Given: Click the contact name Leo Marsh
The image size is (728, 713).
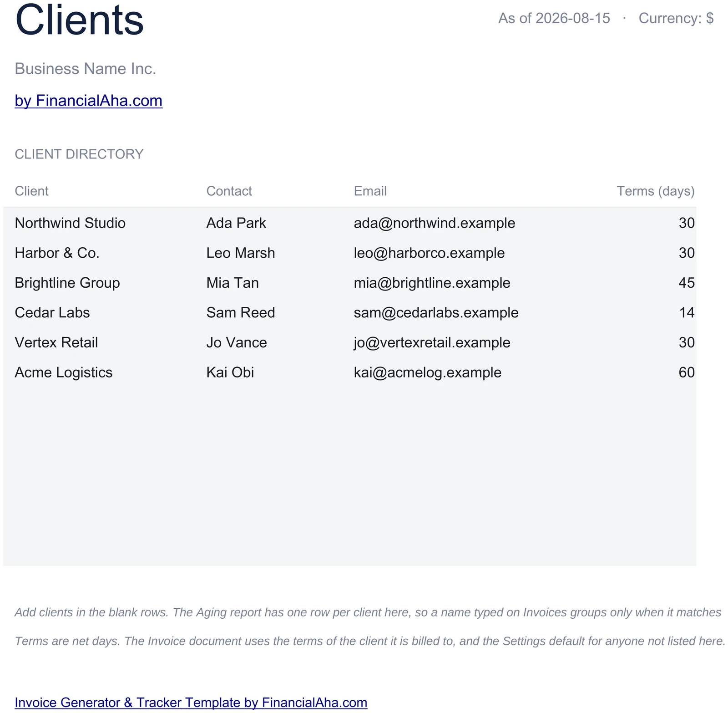Looking at the screenshot, I should click(241, 253).
